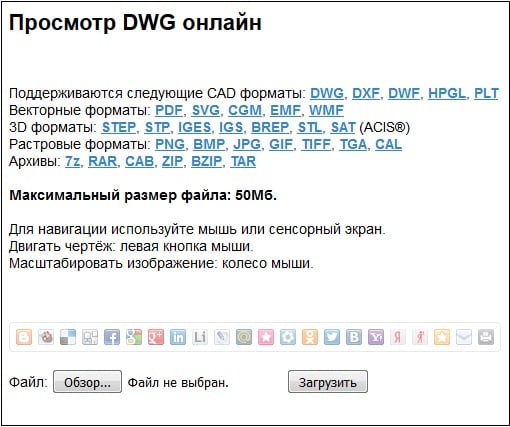This screenshot has height=427, width=510.
Task: Open the TGA format link
Action: coord(353,144)
